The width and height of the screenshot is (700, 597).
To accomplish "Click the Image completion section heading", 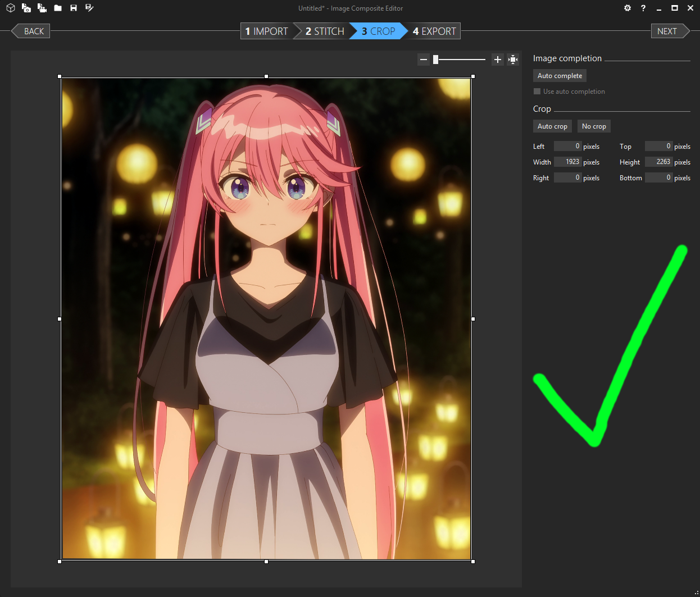I will pyautogui.click(x=567, y=58).
